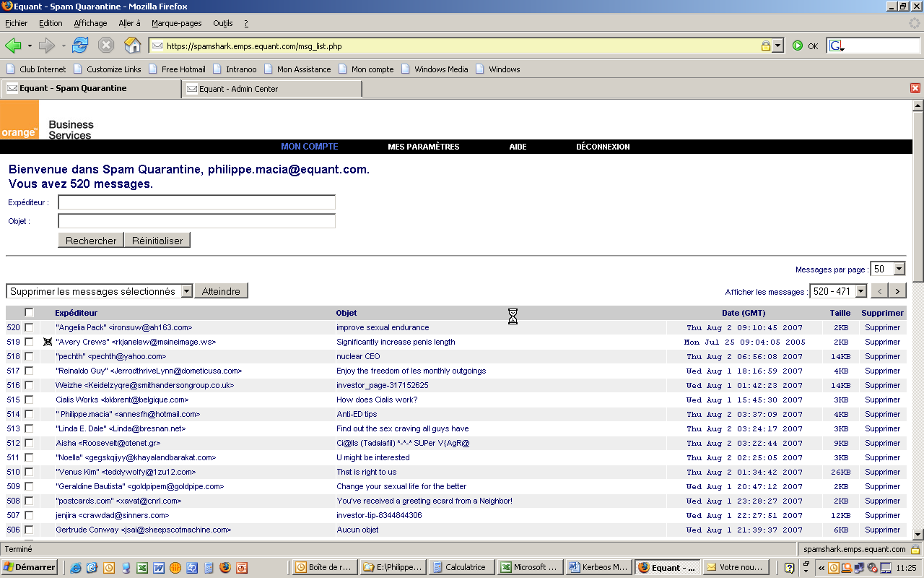
Task: Close the current tab with red X
Action: pos(915,88)
